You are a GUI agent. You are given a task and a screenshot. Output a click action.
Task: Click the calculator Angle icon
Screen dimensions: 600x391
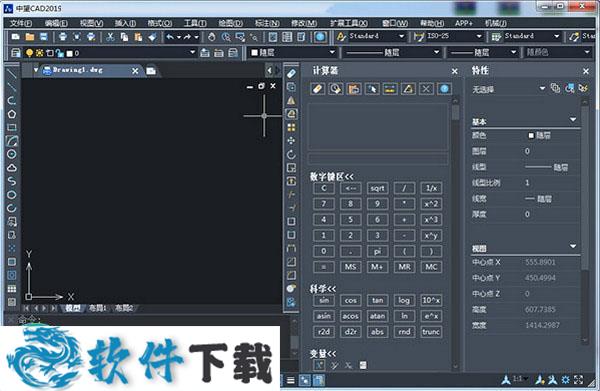pyautogui.click(x=408, y=89)
